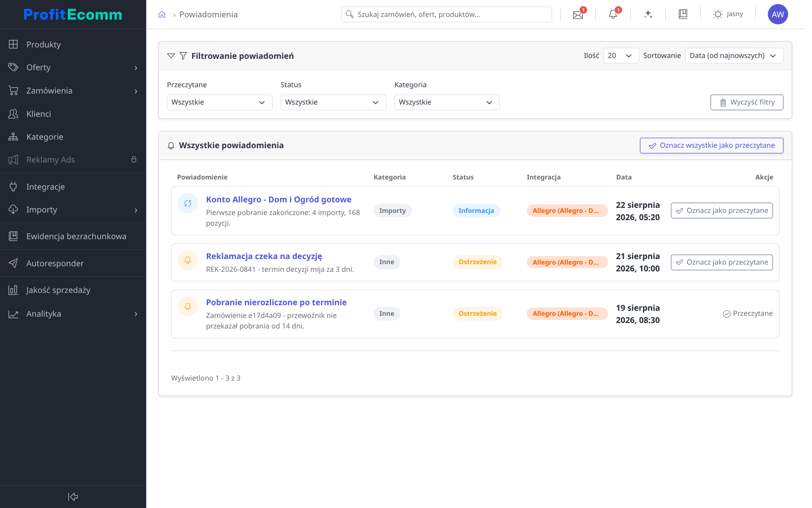The image size is (812, 508).
Task: Open the notifications bell icon in header
Action: point(613,14)
